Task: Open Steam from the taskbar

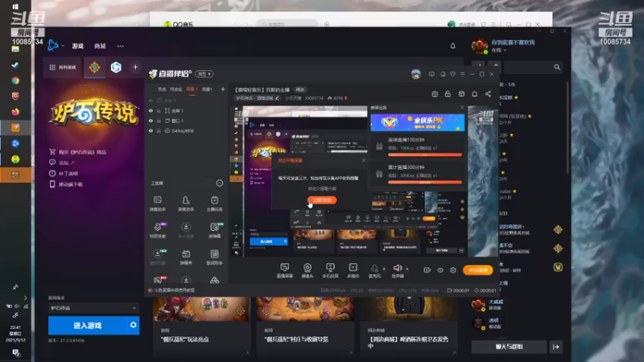Action: pyautogui.click(x=15, y=65)
